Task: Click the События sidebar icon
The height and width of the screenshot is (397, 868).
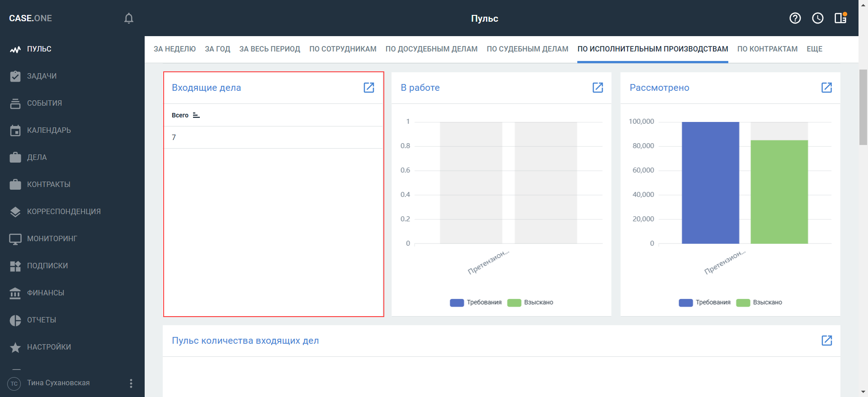Action: [x=15, y=103]
